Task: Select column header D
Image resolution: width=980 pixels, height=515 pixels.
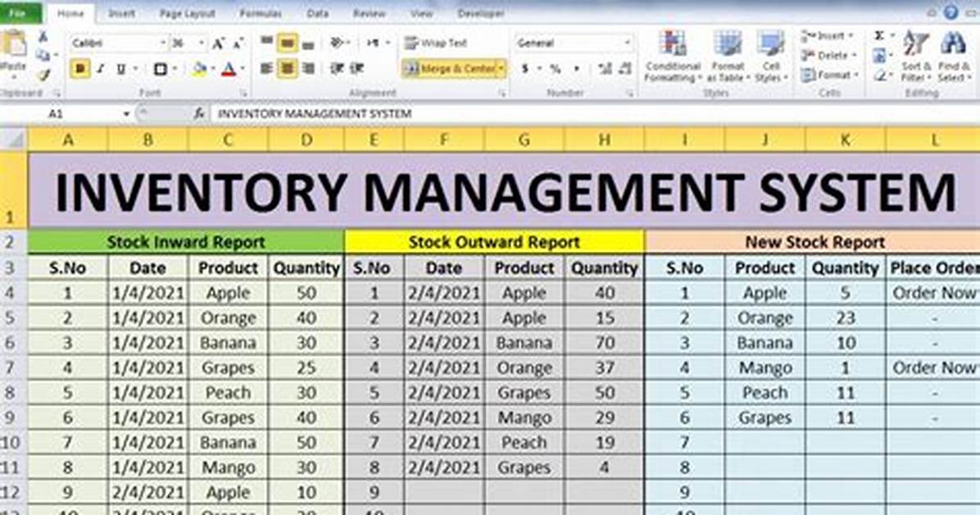Action: point(306,139)
